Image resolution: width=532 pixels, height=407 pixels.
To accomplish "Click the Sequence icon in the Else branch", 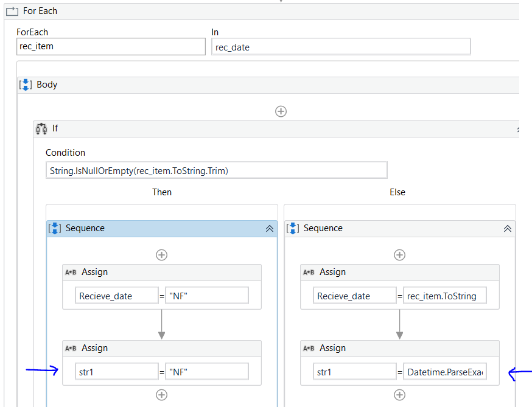I will click(293, 228).
